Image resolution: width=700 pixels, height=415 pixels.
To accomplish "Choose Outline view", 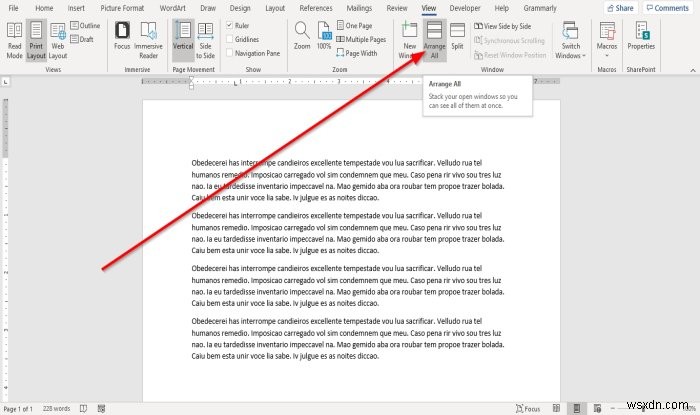I will (85, 25).
